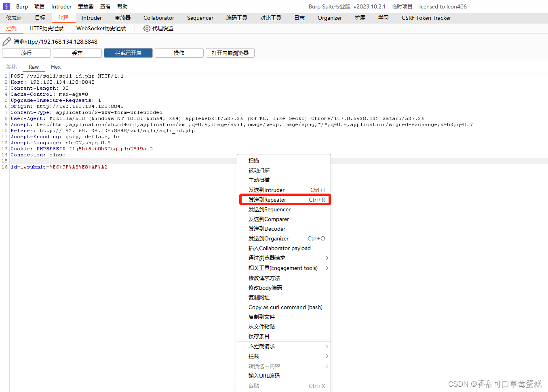The image size is (548, 392).
Task: Open the WebSocket历史记录 sub-tab
Action: point(101,28)
